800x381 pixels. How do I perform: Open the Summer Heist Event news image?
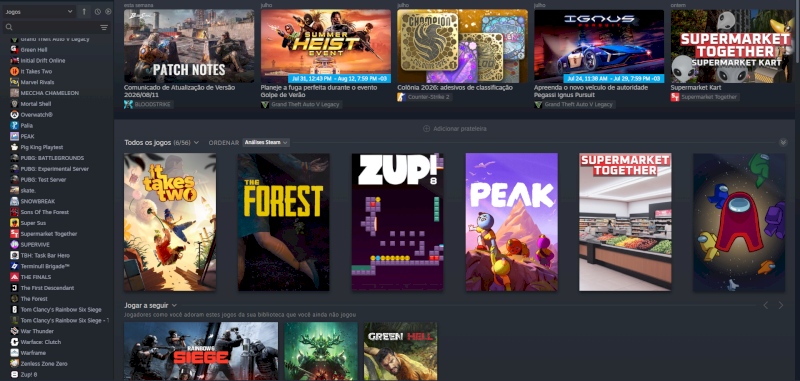(326, 46)
